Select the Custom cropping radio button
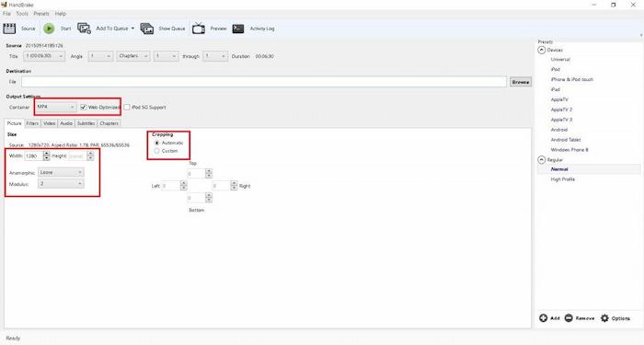The height and width of the screenshot is (345, 644). [x=156, y=151]
